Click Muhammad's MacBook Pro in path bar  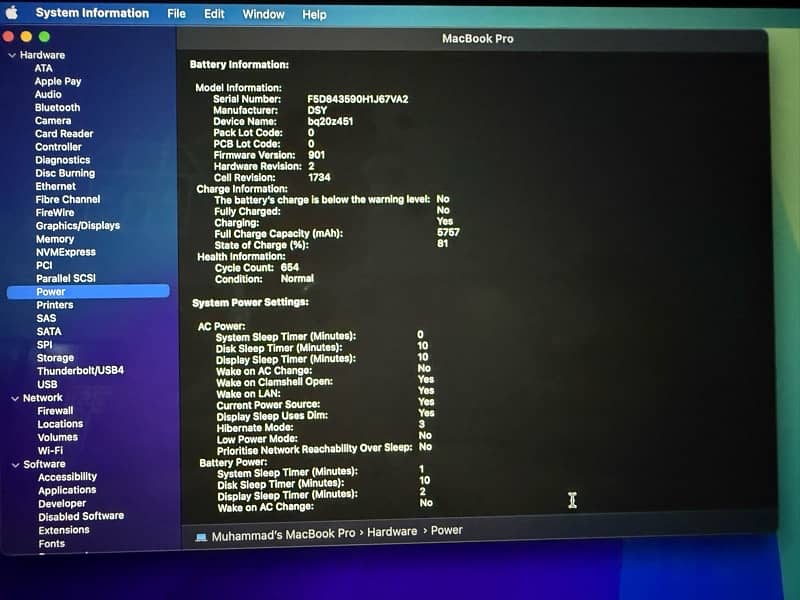(283, 535)
